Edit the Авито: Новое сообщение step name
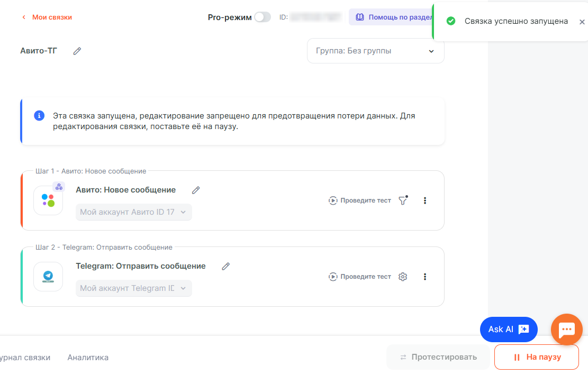588x375 pixels. (196, 190)
